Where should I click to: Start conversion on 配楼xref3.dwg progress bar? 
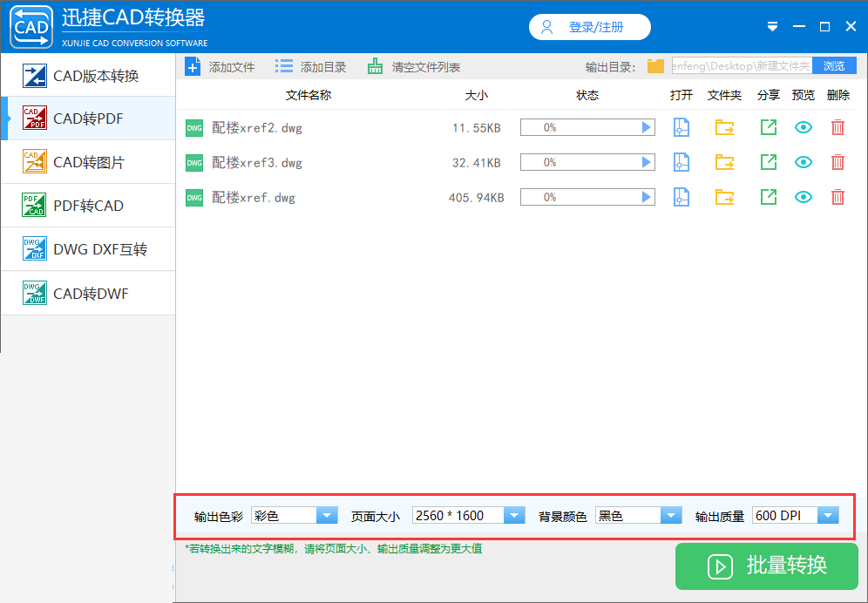tap(587, 162)
